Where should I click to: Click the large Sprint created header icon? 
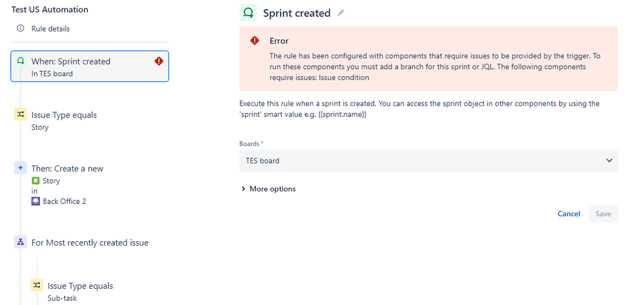click(248, 13)
